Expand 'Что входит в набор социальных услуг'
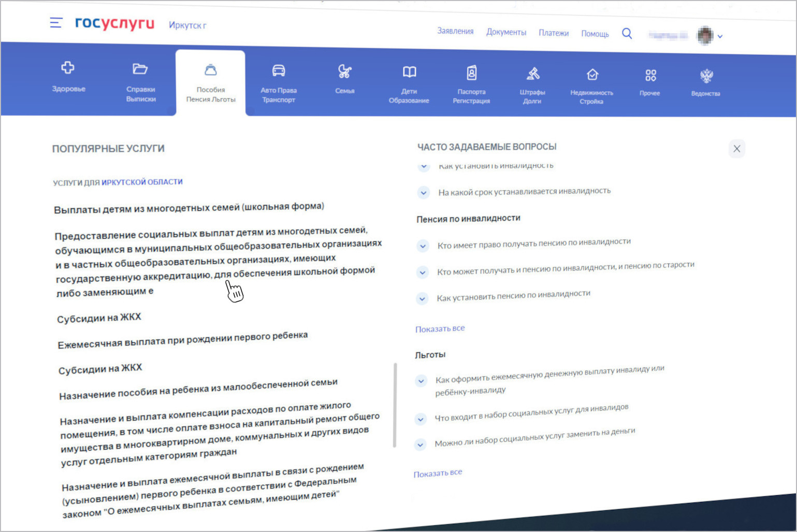This screenshot has height=532, width=797. pos(421,419)
